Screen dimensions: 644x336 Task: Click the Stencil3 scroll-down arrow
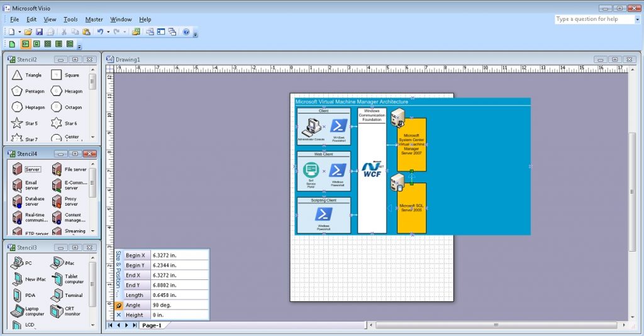coord(93,325)
